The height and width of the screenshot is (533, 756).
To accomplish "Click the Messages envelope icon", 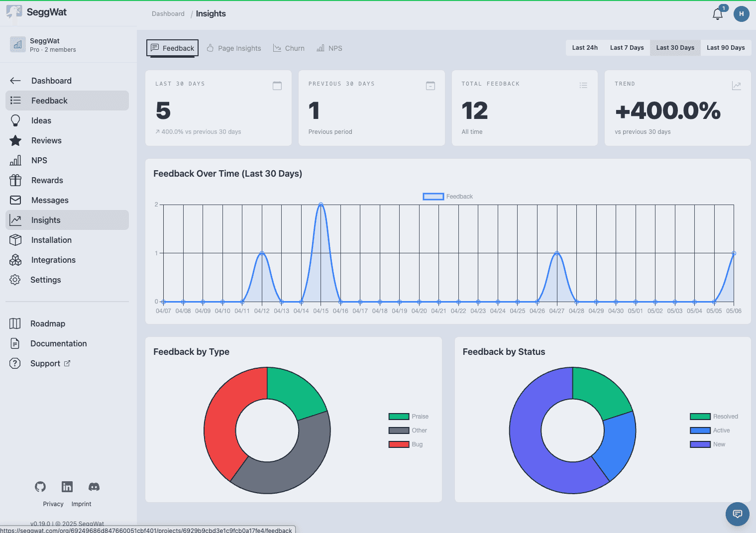I will [x=15, y=200].
